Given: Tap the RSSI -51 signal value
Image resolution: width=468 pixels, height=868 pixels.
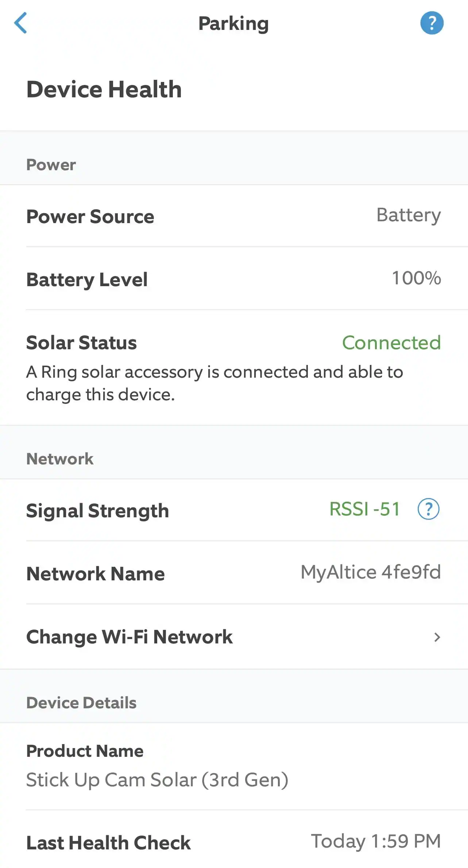Looking at the screenshot, I should pos(364,509).
